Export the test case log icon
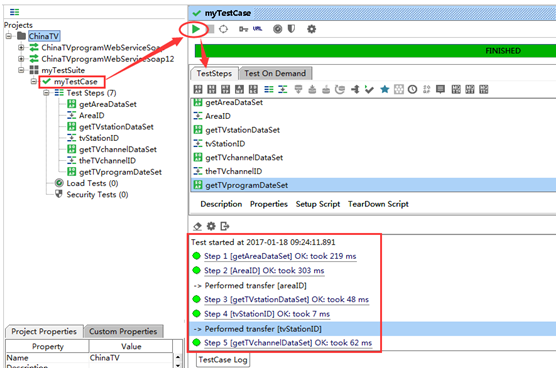The width and height of the screenshot is (558, 370). 225,226
